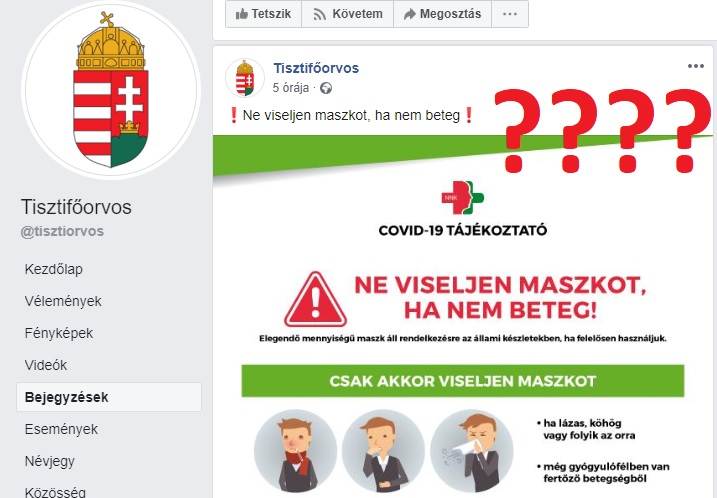
Task: Select the Bejegyzések tab
Action: (x=109, y=397)
